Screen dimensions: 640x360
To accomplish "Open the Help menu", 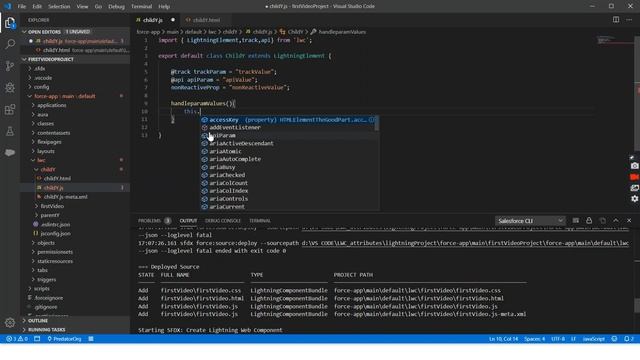I will click(x=164, y=7).
